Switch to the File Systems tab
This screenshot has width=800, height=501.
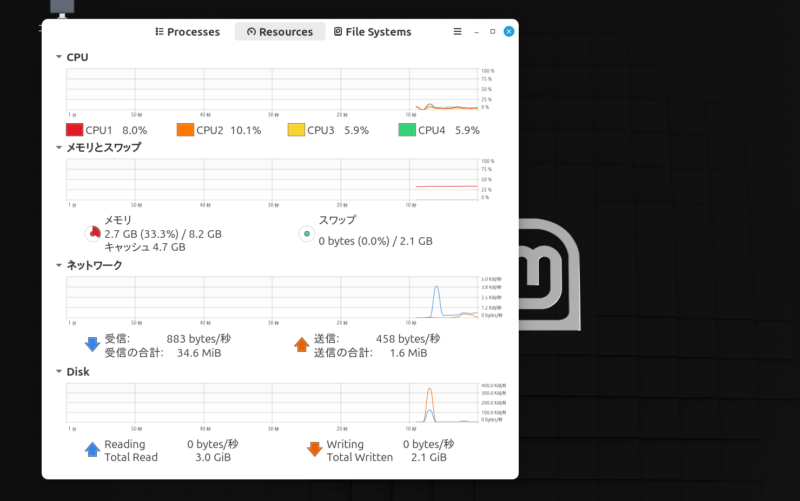[372, 32]
